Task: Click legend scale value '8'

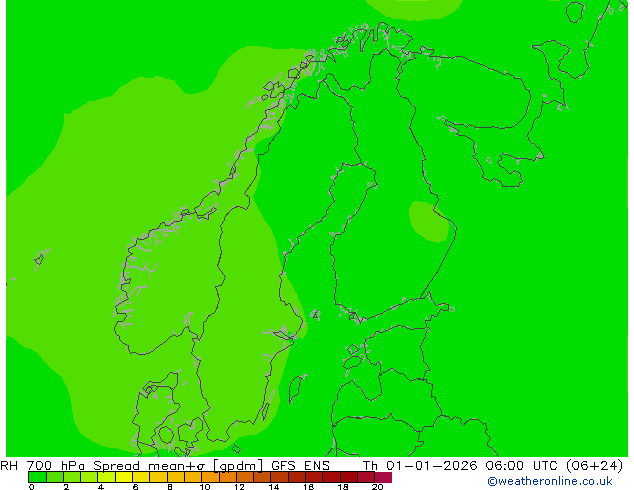Action: pyautogui.click(x=170, y=487)
